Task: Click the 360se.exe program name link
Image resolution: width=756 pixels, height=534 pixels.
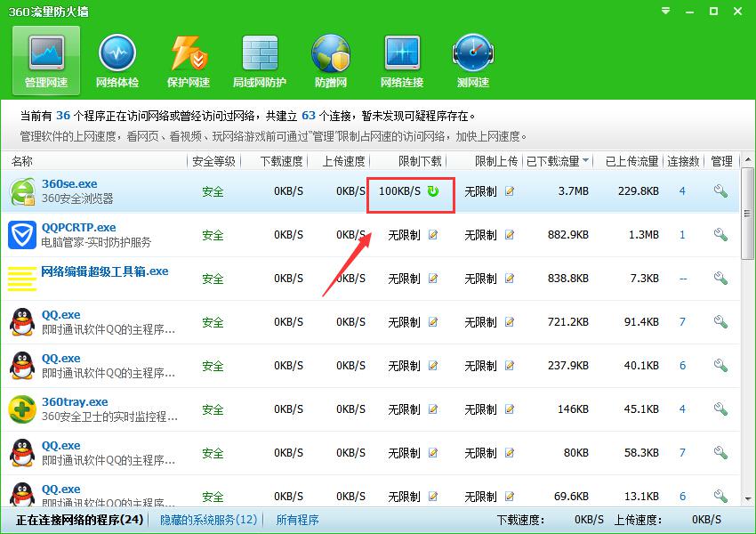Action: tap(69, 184)
